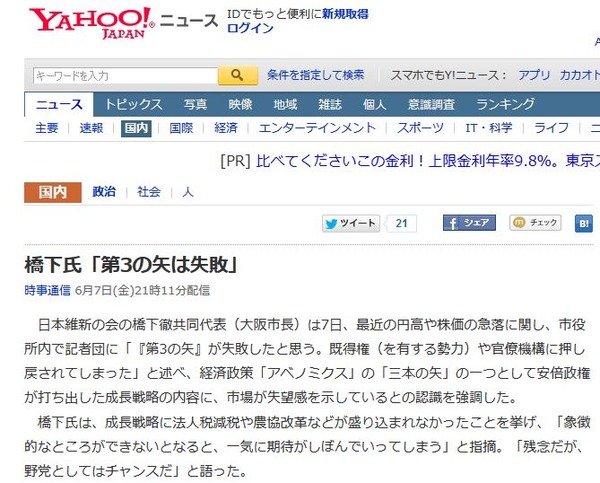
Task: Switch to the 雑誌 tab
Action: (x=330, y=104)
